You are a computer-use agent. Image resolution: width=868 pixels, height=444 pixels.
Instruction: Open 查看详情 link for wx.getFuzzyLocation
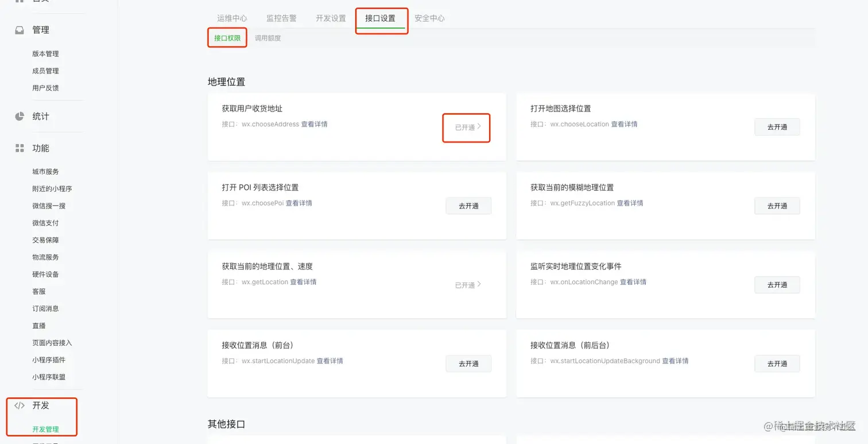[630, 203]
